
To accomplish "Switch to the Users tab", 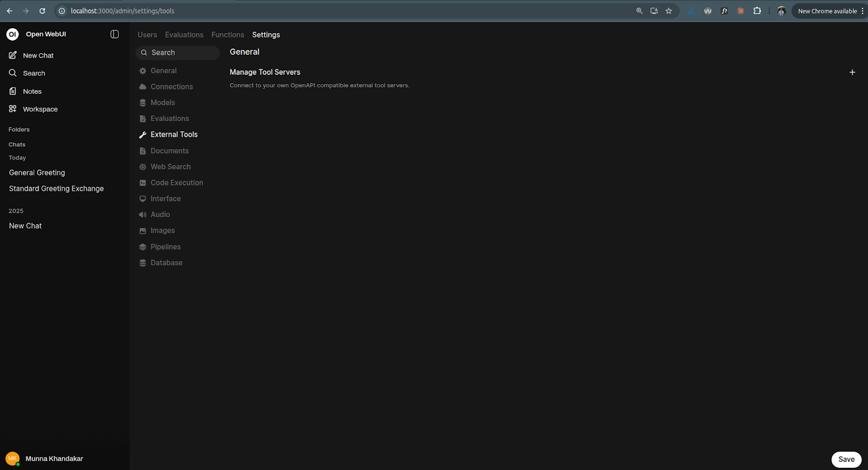I will coord(147,35).
